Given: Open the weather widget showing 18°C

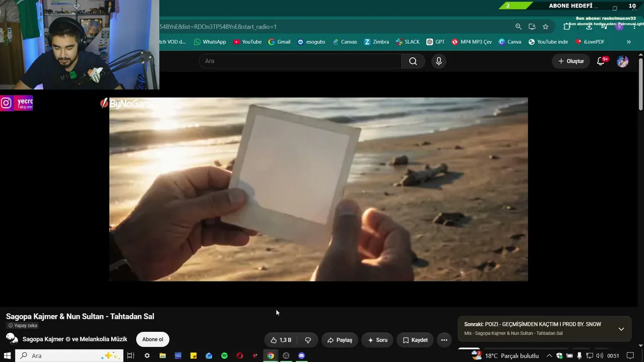Looking at the screenshot, I should (x=505, y=355).
